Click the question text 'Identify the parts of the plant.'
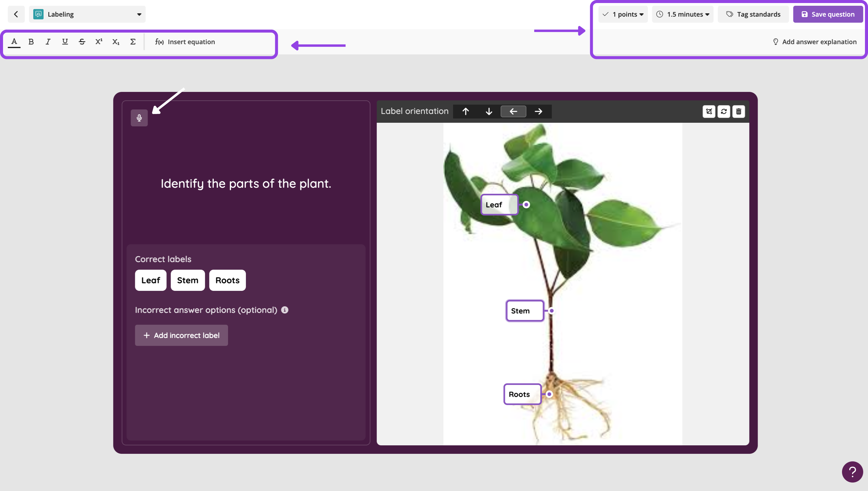Viewport: 868px width, 491px height. coord(246,184)
